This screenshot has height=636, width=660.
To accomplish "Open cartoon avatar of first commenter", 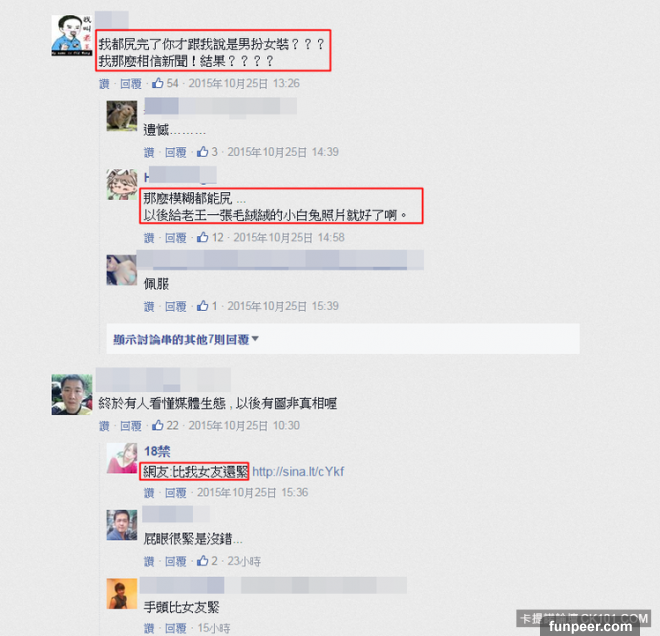I will tap(72, 35).
